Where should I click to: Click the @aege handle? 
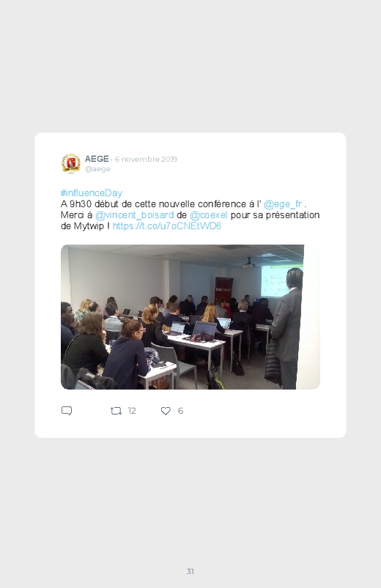(x=97, y=168)
